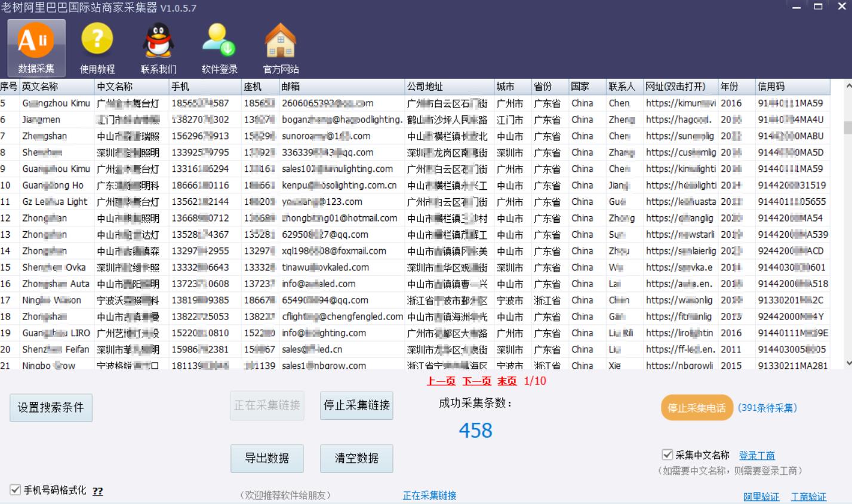852x504 pixels.
Task: Click the 设置搜索条件 button
Action: (51, 408)
